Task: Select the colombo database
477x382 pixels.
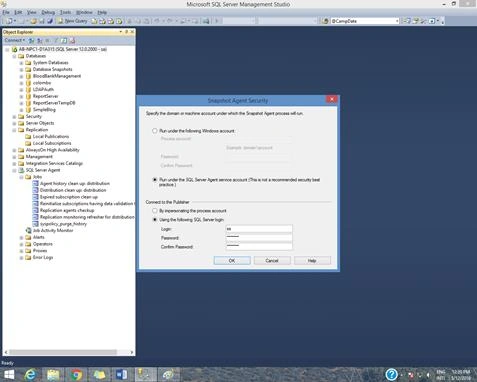Action: (x=42, y=83)
